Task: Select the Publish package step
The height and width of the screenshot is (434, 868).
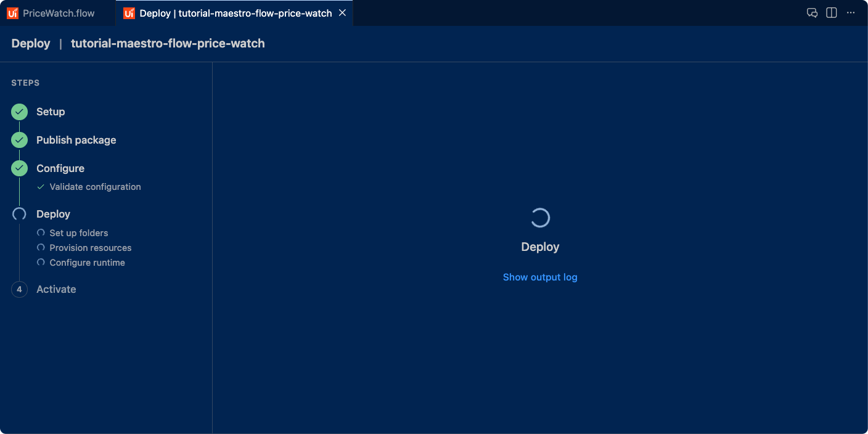Action: (x=76, y=140)
